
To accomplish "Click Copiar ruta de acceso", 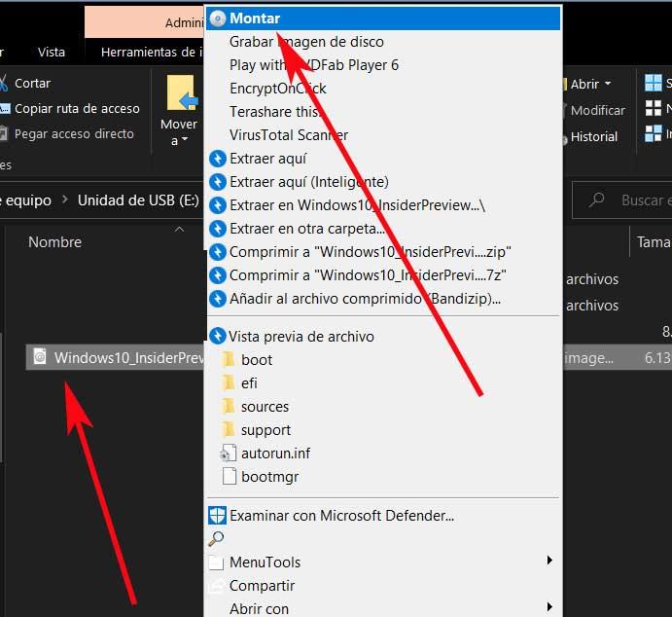I will [77, 109].
